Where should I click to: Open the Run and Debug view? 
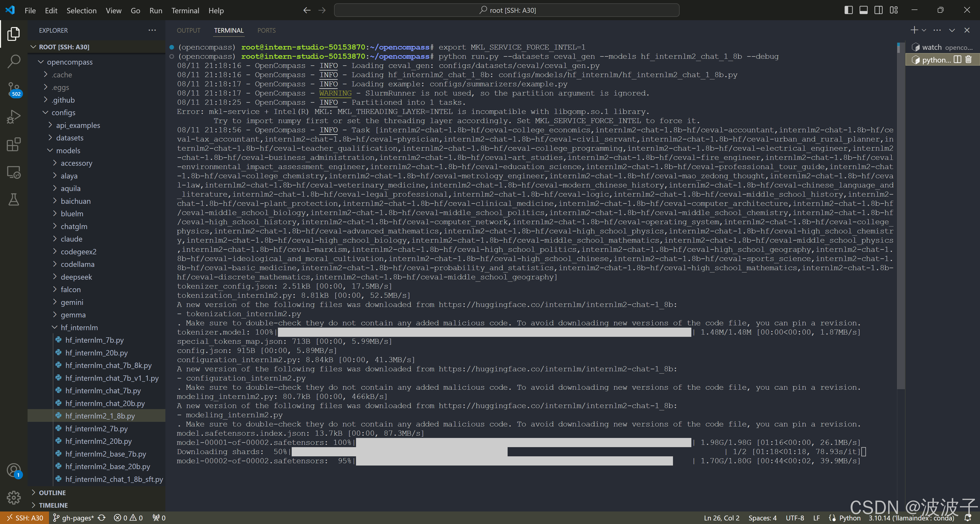click(x=14, y=116)
